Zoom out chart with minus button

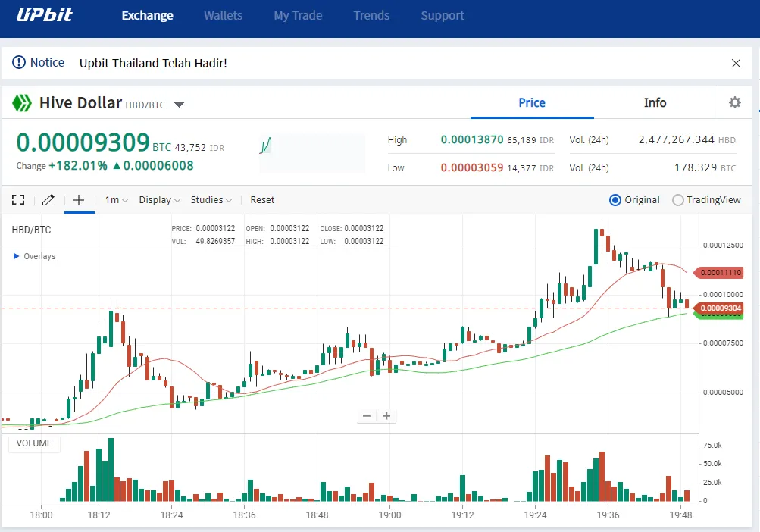tap(367, 415)
